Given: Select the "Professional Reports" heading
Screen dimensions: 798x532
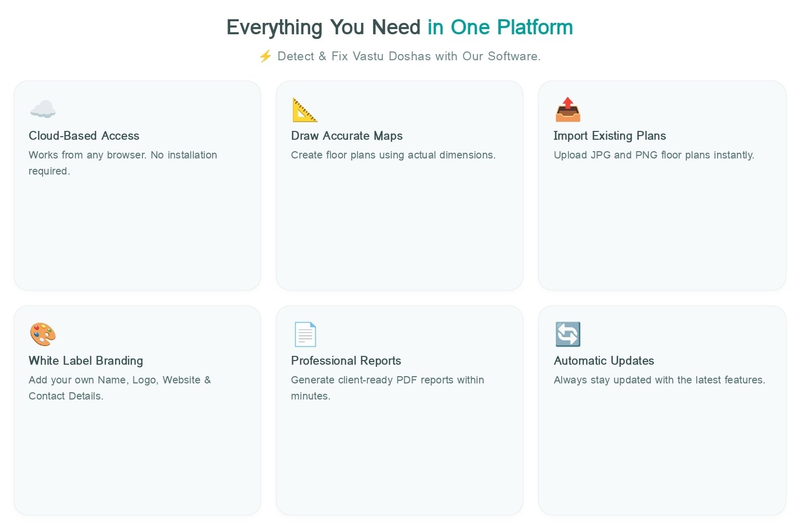Looking at the screenshot, I should click(346, 361).
